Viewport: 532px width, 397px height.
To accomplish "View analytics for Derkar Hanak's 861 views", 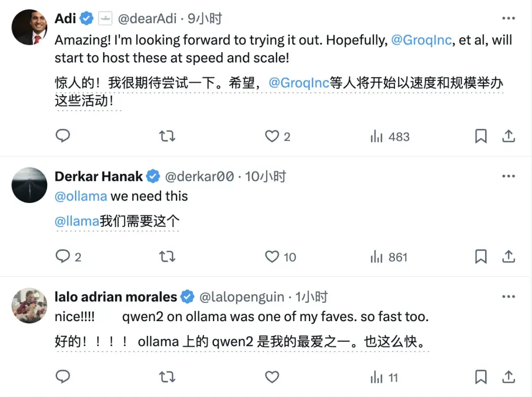I will pos(389,257).
